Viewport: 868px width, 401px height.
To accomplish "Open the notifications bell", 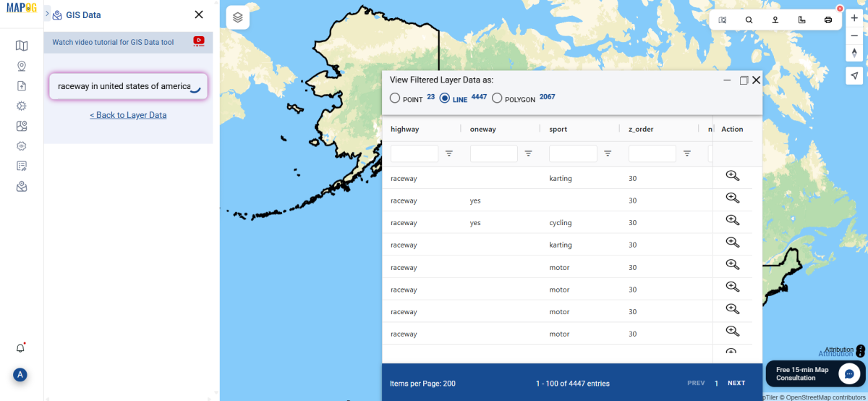I will pyautogui.click(x=20, y=348).
